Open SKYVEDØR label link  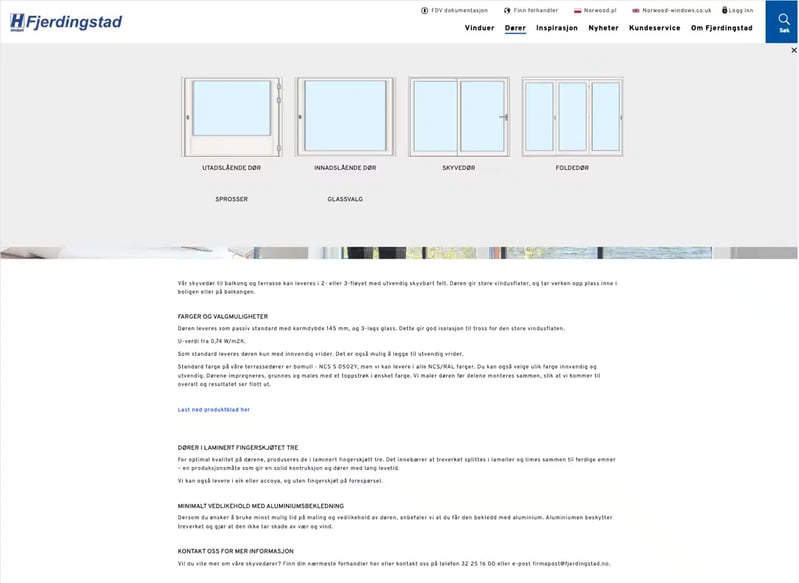pyautogui.click(x=459, y=168)
